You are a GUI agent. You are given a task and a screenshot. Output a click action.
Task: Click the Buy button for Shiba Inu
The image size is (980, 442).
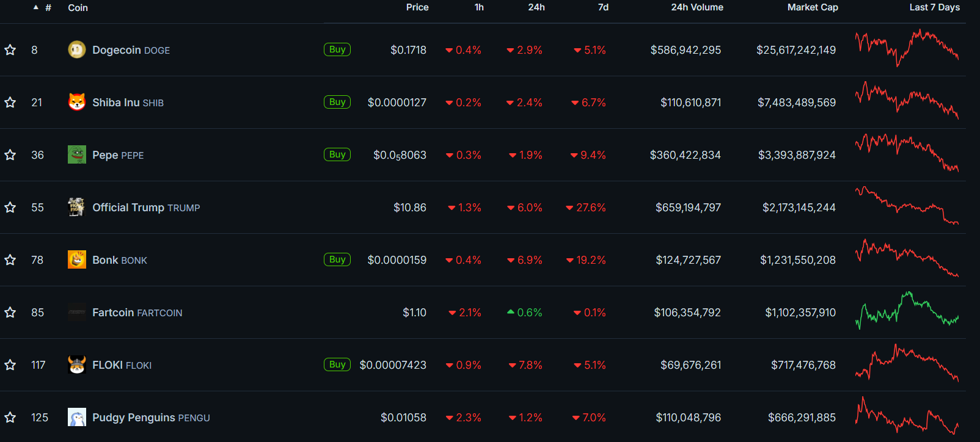click(x=337, y=102)
